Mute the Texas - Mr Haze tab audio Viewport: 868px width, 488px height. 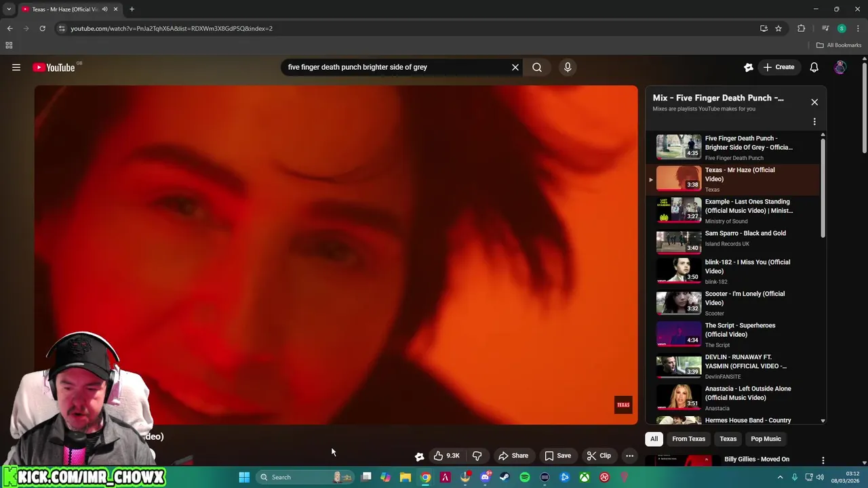[104, 9]
